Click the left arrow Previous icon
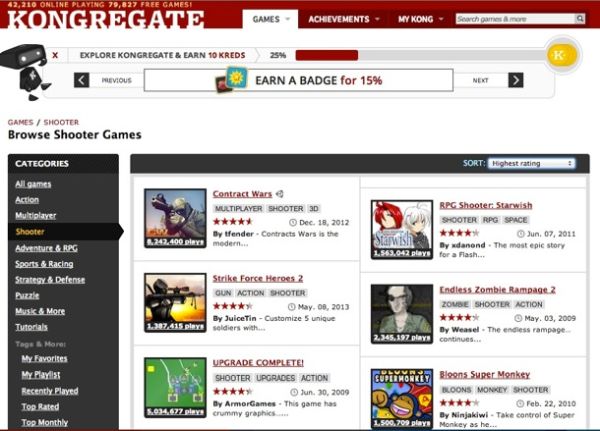Viewport: 600px width, 431px height. (82, 80)
